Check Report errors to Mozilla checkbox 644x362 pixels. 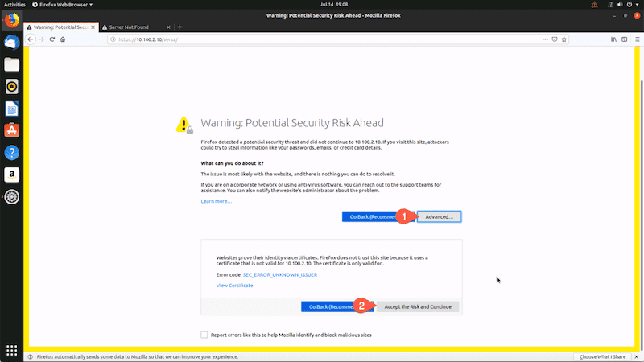[x=204, y=335]
